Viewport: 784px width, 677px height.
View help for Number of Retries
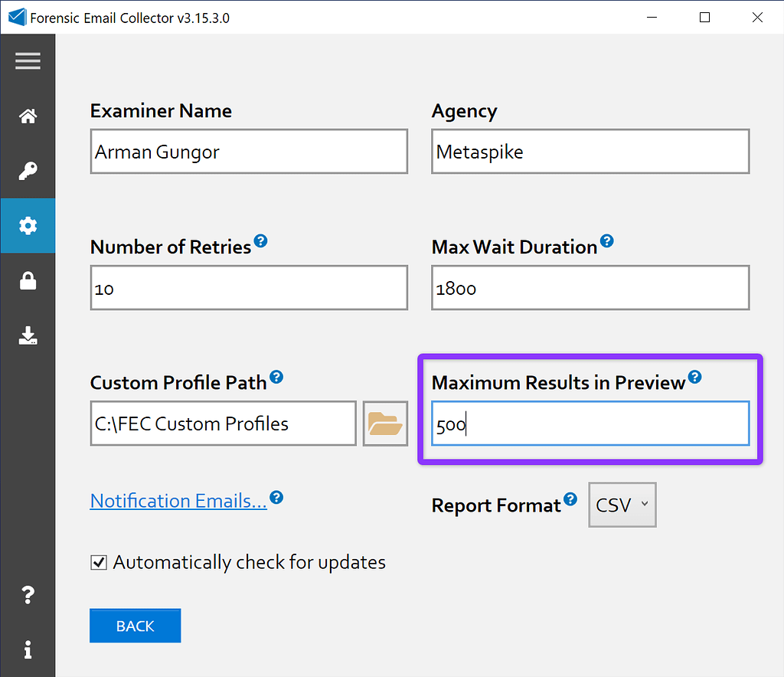click(261, 240)
